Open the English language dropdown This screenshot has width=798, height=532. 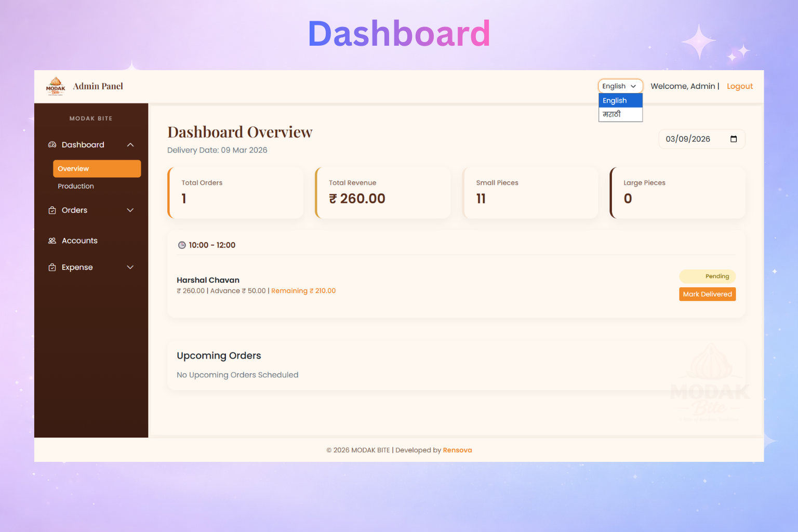click(620, 86)
